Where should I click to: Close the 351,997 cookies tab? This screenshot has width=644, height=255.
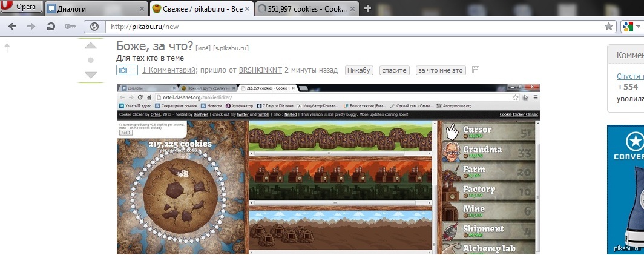tap(352, 8)
